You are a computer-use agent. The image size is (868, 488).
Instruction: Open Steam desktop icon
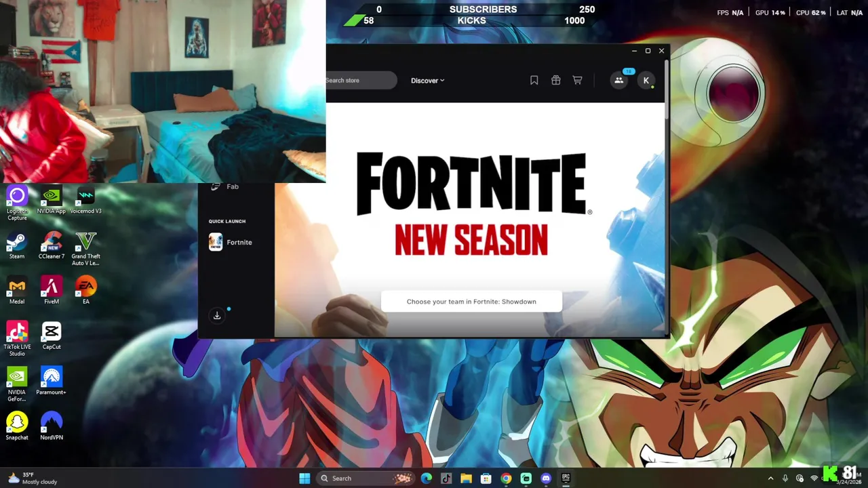(17, 245)
